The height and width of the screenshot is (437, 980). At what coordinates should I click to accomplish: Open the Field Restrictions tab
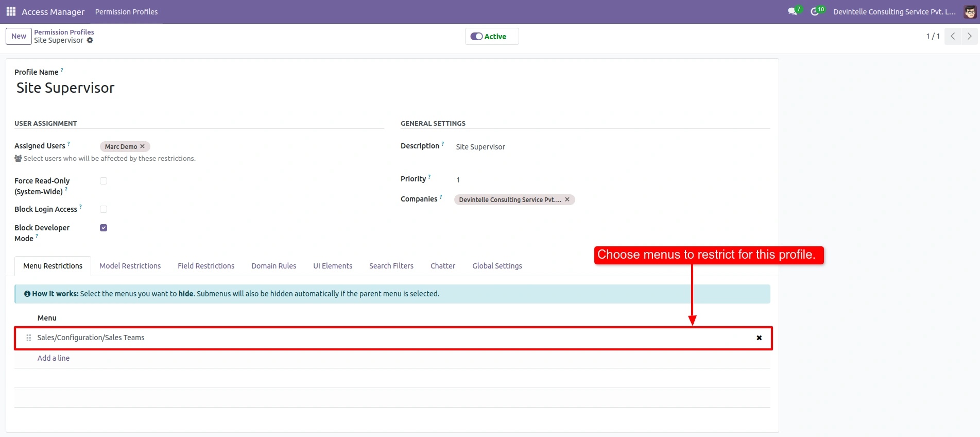coord(206,266)
